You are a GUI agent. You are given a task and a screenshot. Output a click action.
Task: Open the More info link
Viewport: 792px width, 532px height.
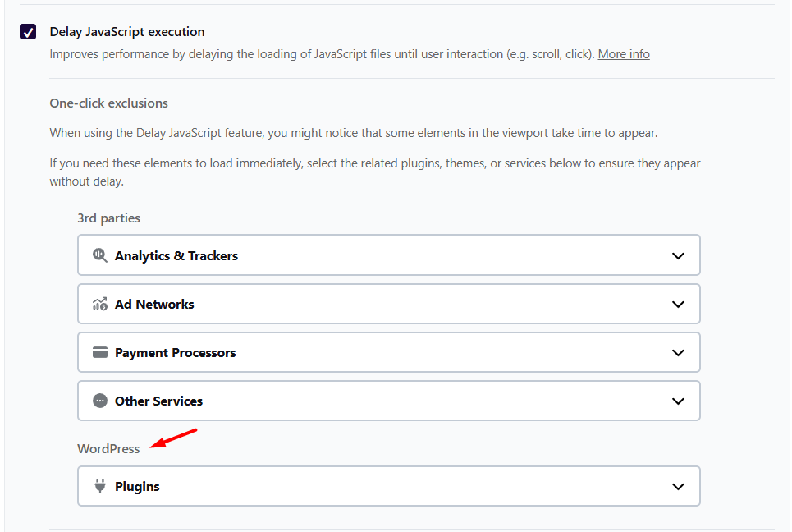coord(623,54)
